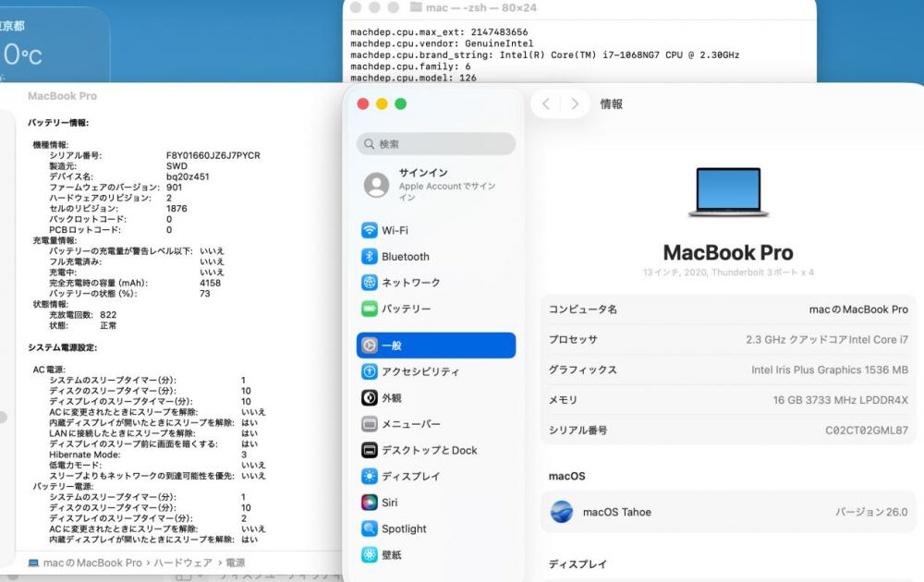Screen dimensions: 924x582
Task: Open the Menu Bar (メニューバー) icon
Action: (x=370, y=424)
